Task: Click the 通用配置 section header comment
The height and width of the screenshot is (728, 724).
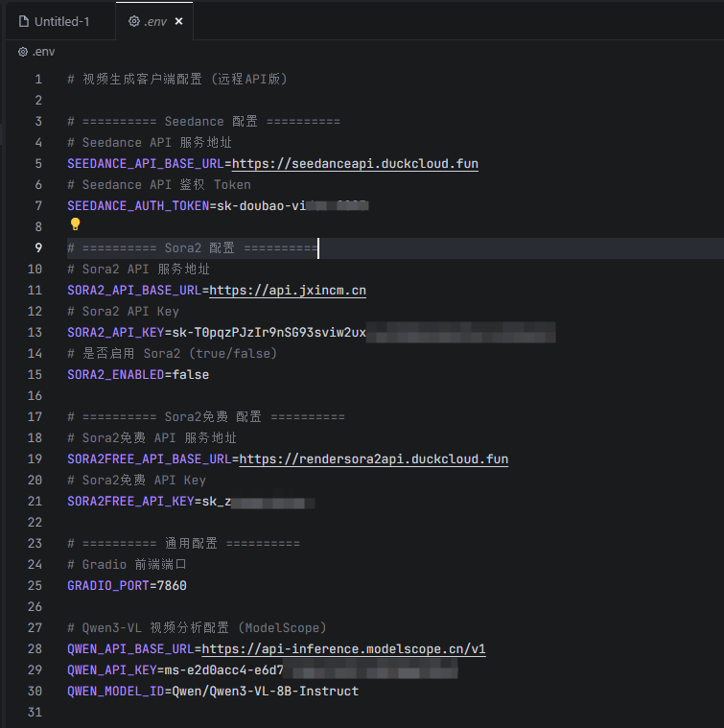Action: (184, 544)
